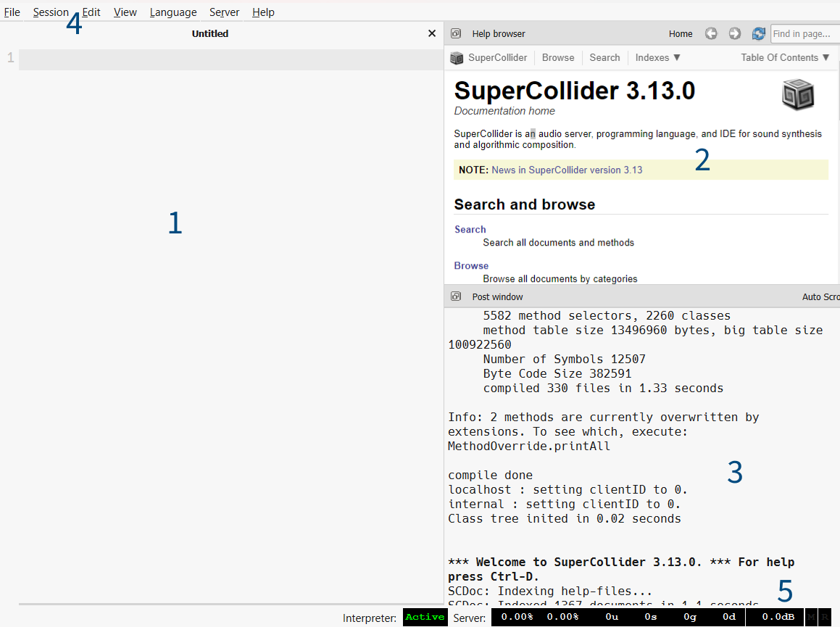Toggle server recording R indicator
The width and height of the screenshot is (840, 627).
[824, 617]
